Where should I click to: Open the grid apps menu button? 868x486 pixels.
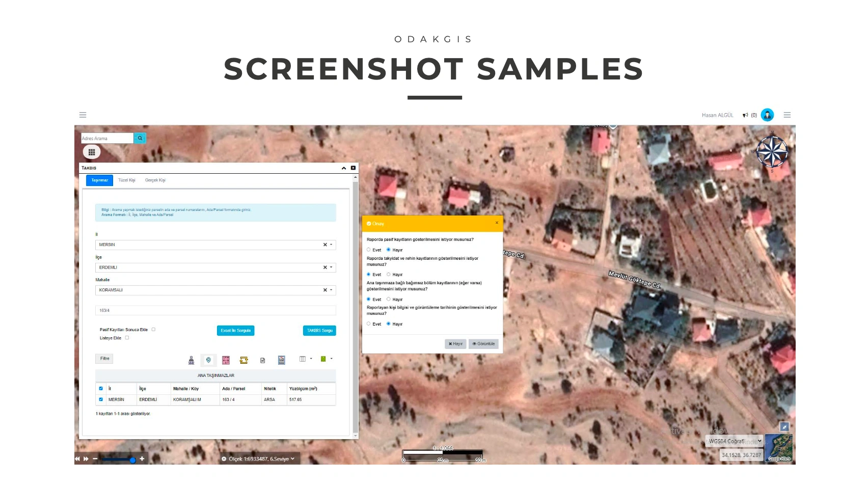[x=92, y=152]
